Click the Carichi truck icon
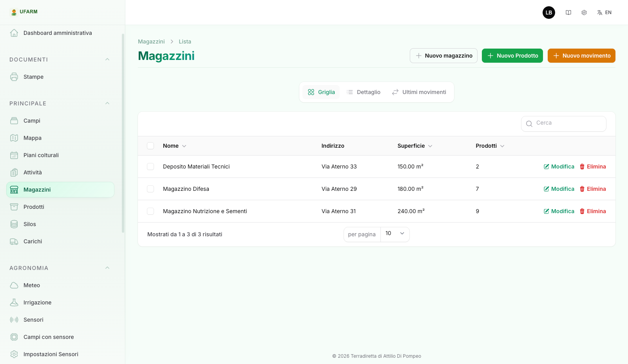 point(14,241)
